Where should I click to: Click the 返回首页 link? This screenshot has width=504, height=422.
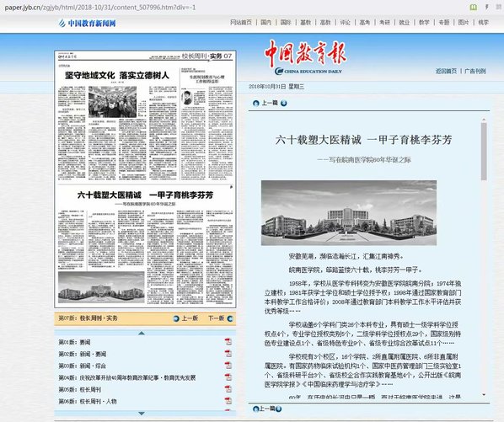pyautogui.click(x=446, y=71)
